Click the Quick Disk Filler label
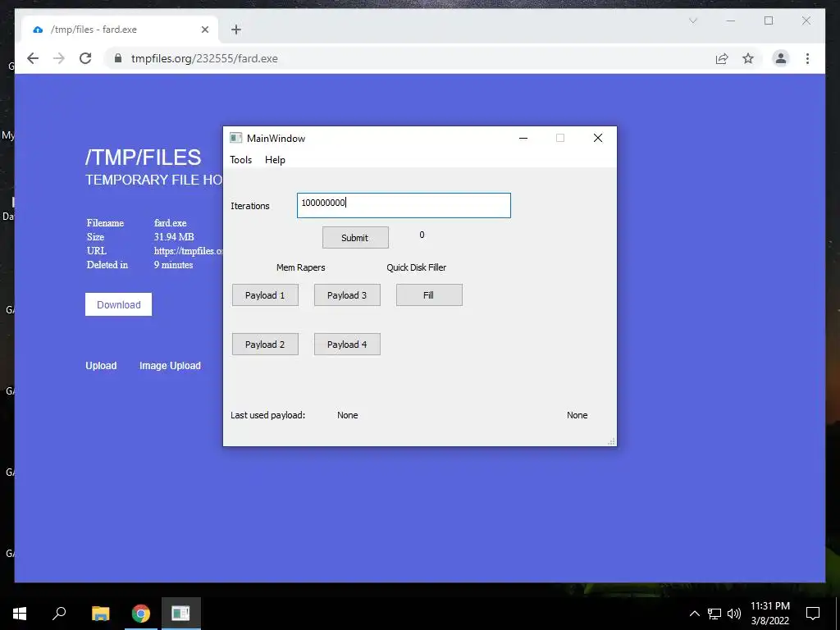840x630 pixels. tap(416, 267)
